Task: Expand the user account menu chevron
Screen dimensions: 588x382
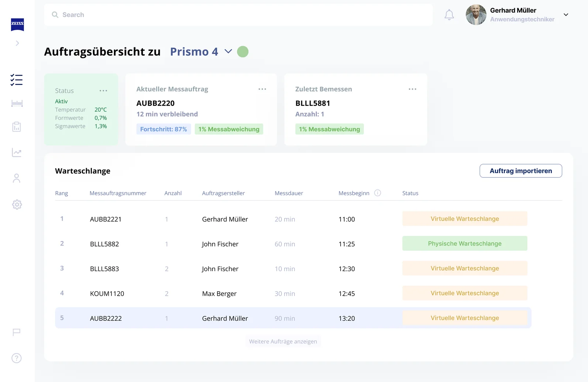Action: [566, 15]
